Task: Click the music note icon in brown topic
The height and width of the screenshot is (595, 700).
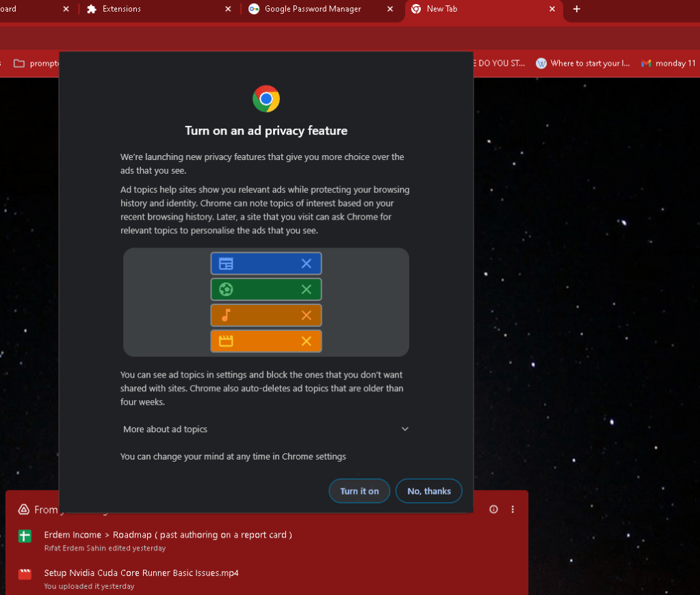Action: pyautogui.click(x=226, y=315)
